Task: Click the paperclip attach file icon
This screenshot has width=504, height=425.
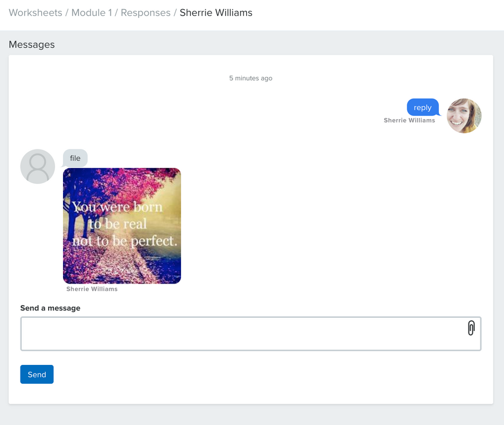Action: 471,328
